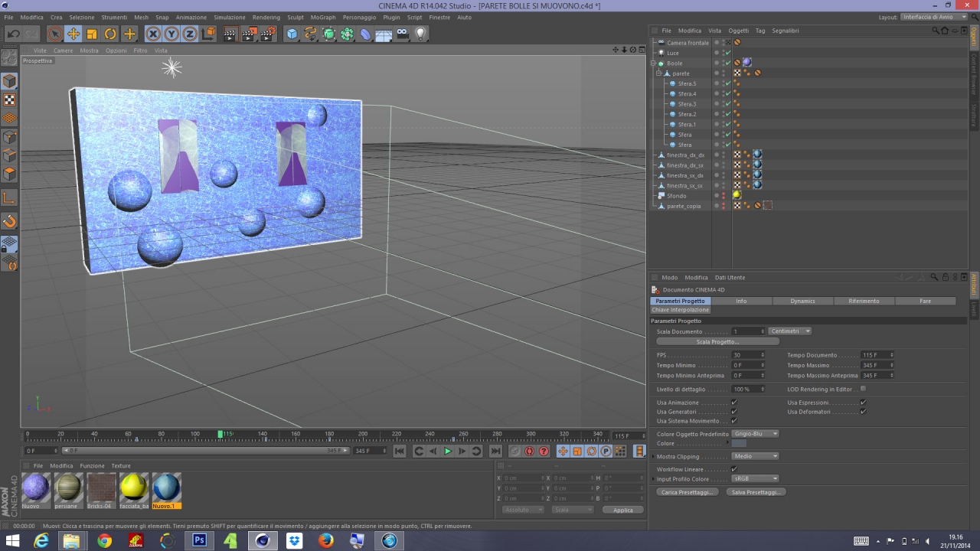The height and width of the screenshot is (551, 980).
Task: Open the Mostra Clipping Medio dropdown
Action: 755,456
